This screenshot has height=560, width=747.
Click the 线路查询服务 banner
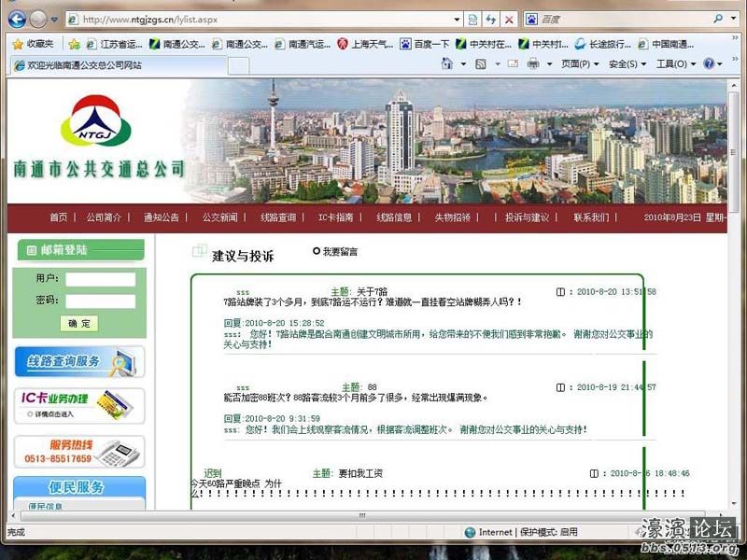(79, 361)
